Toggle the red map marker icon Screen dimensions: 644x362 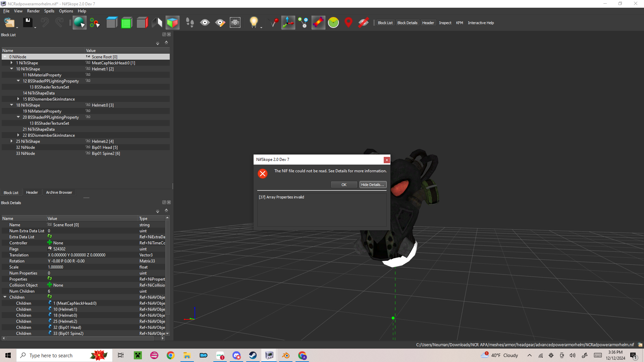click(348, 23)
